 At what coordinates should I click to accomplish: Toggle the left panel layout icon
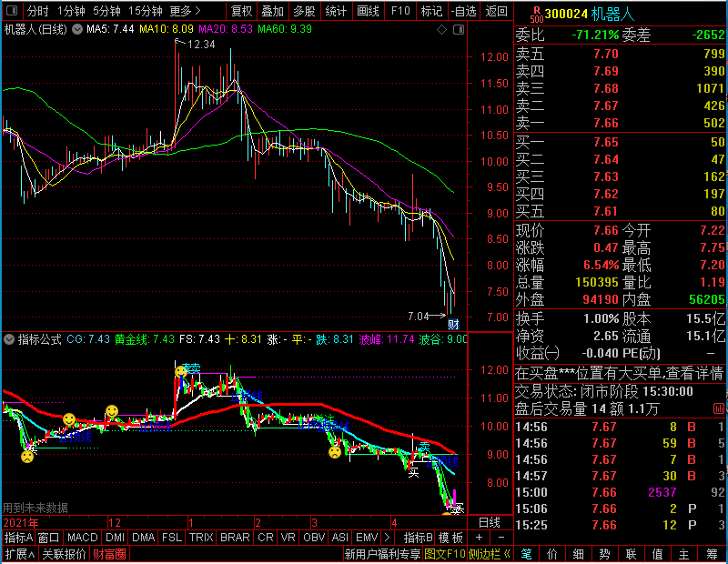coord(12,10)
